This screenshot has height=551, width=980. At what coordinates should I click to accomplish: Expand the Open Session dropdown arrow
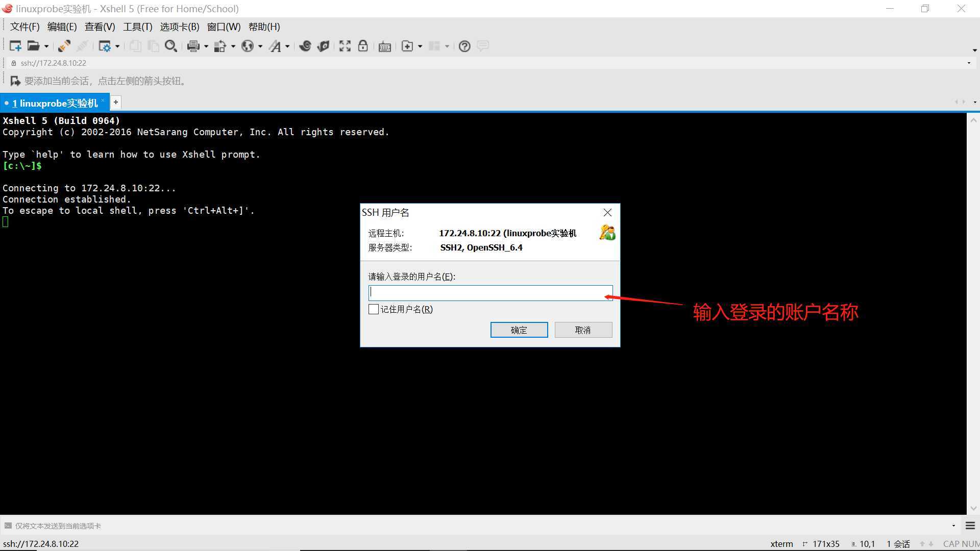point(46,46)
